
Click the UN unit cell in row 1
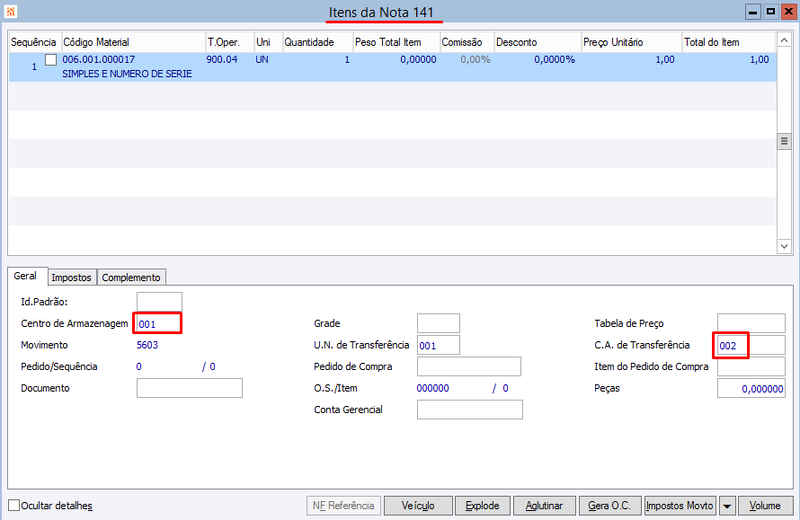(262, 59)
